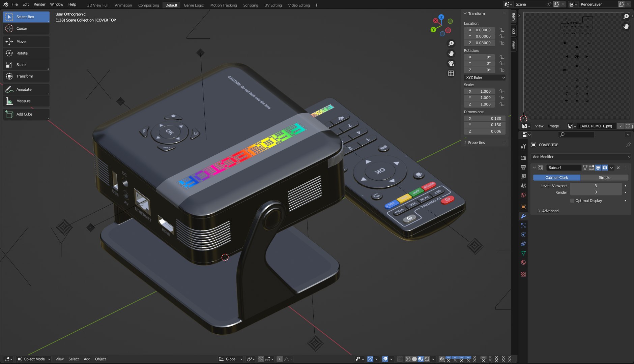
Task: Activate the Move tool
Action: tap(26, 41)
